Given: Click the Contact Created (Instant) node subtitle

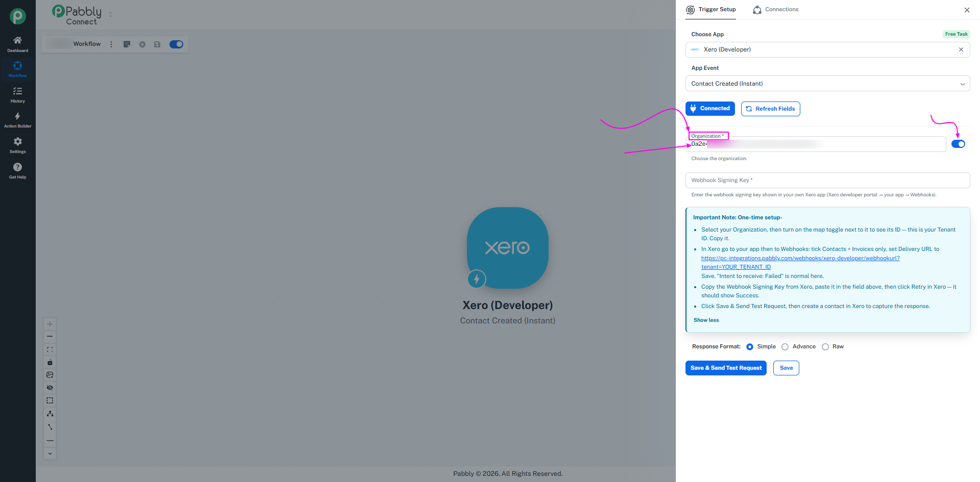Looking at the screenshot, I should (x=507, y=321).
